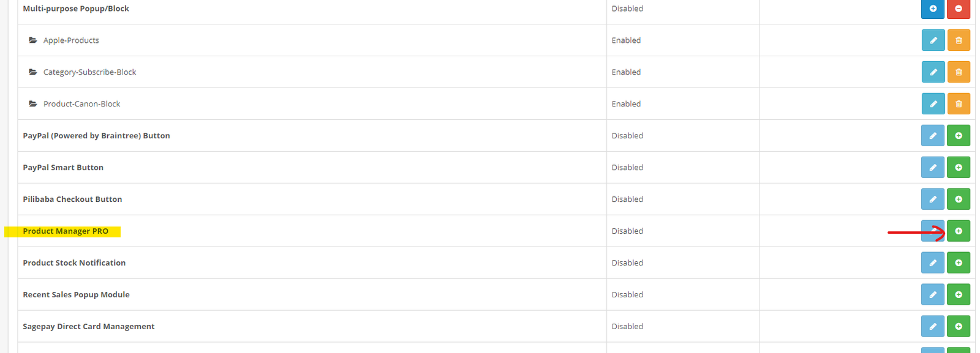
Task: Select the Product Manager PRO row name
Action: [x=66, y=231]
